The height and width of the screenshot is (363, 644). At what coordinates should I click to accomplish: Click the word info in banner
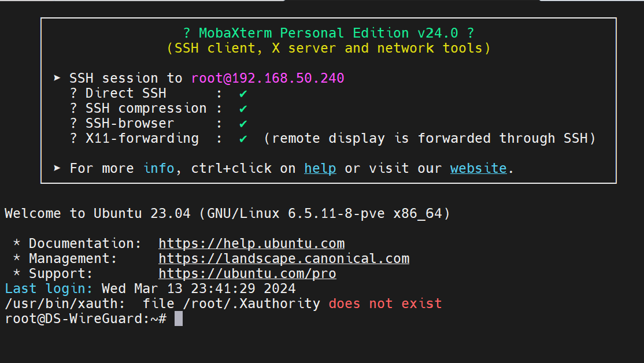coord(158,168)
